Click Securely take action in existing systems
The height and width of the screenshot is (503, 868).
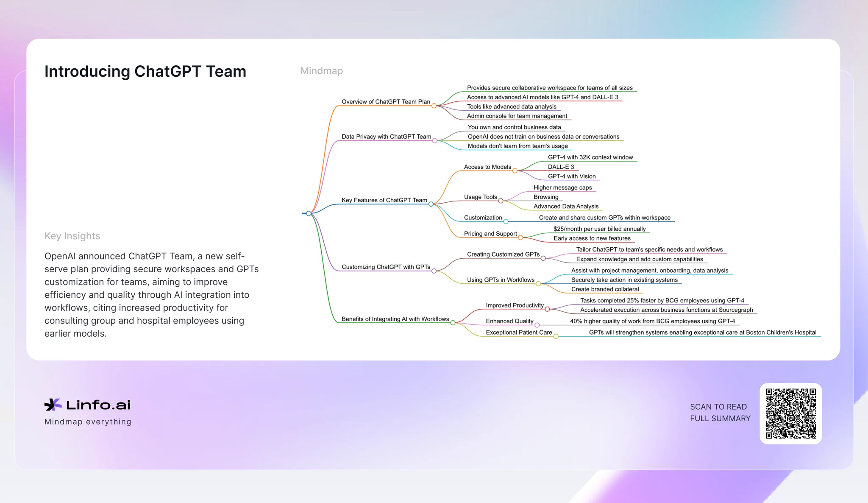[624, 280]
